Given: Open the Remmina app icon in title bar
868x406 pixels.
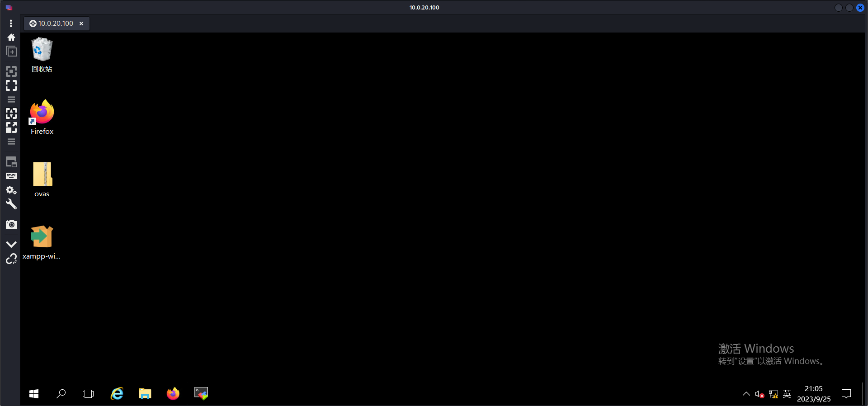Looking at the screenshot, I should [9, 8].
